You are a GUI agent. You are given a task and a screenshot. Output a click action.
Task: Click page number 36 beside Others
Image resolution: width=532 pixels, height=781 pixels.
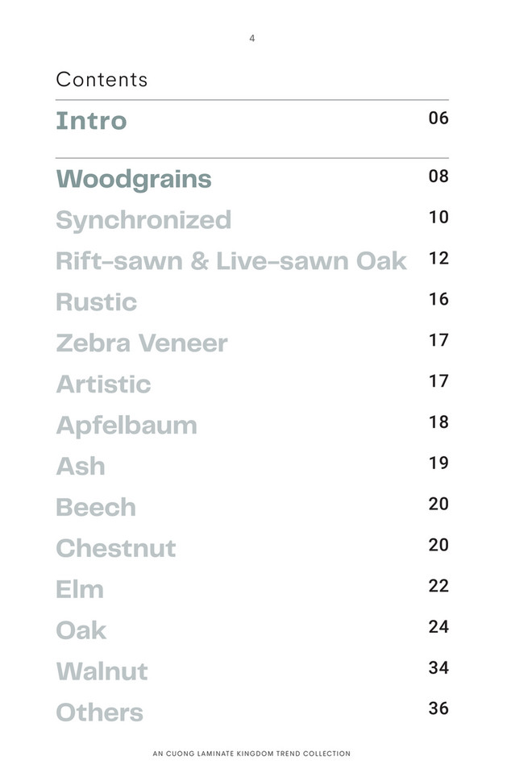[438, 709]
